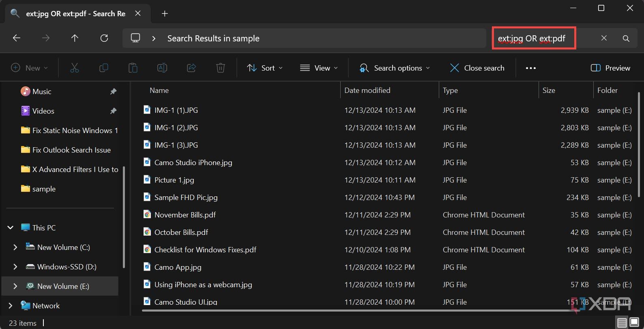The image size is (644, 329).
Task: Open the See more ellipsis menu
Action: (531, 68)
